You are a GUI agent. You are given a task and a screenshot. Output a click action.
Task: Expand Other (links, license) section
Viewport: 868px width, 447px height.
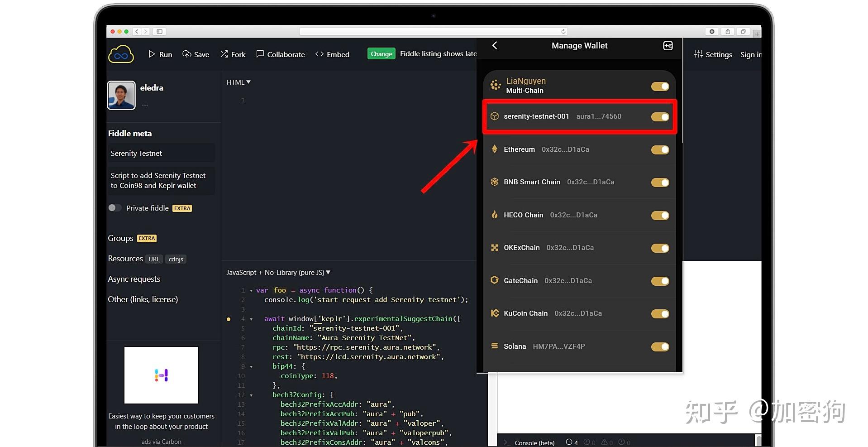(143, 299)
